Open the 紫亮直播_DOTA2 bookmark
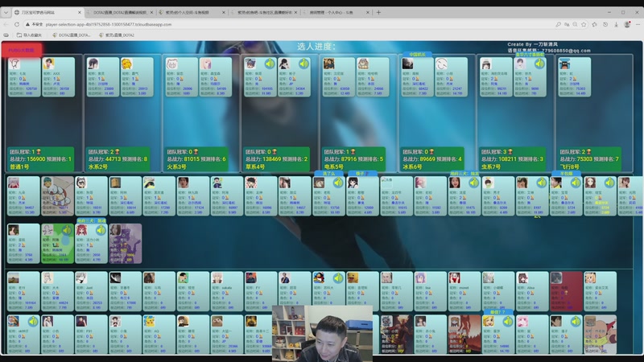This screenshot has width=644, height=362. tap(117, 35)
